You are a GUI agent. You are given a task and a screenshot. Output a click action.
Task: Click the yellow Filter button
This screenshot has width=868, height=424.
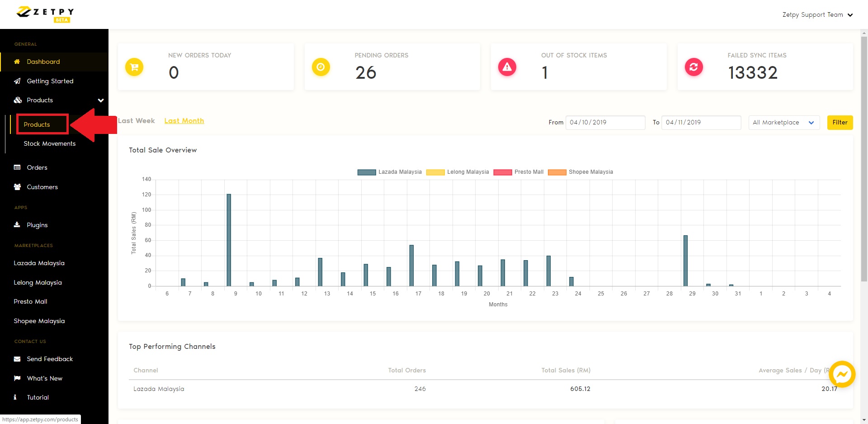point(840,123)
